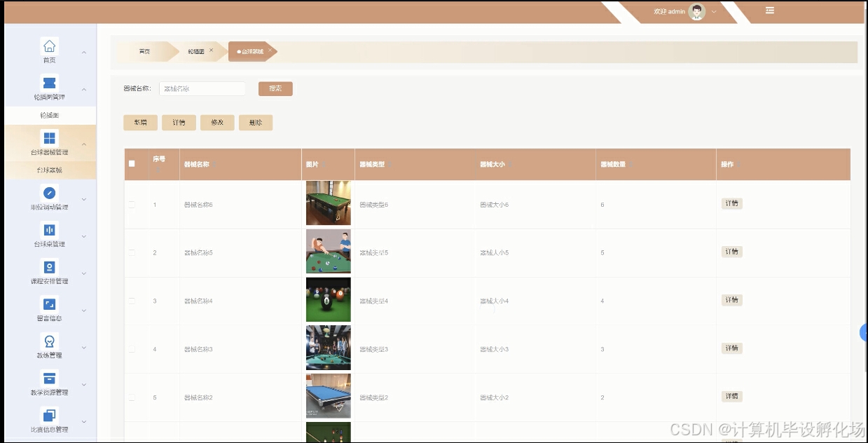Select the active 台球器械 breadcrumb tab
Image resolution: width=868 pixels, height=443 pixels.
[252, 52]
